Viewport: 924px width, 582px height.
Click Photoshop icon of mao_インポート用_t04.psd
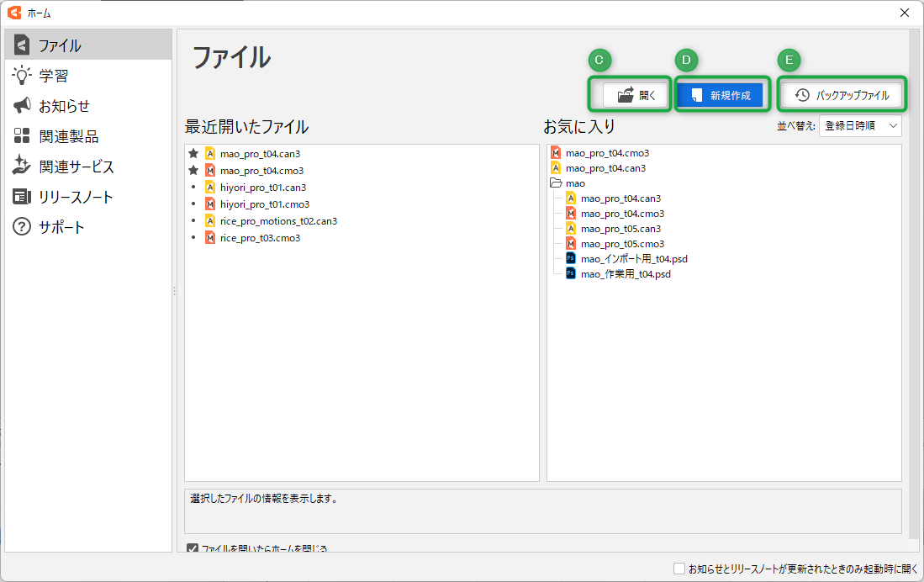(x=571, y=259)
